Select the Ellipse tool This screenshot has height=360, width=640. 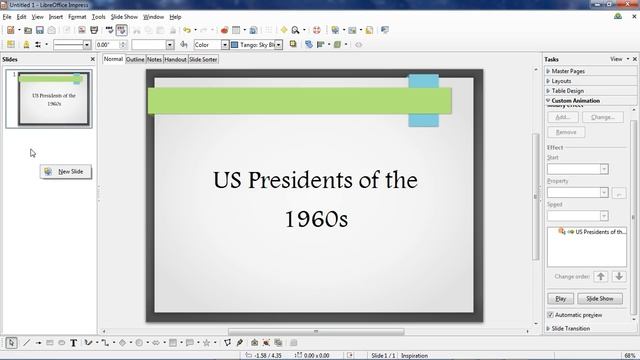pos(62,343)
